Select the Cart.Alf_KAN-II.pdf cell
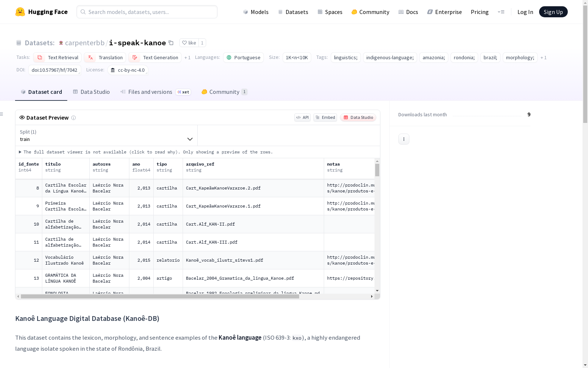Viewport: 588px width, 368px height. point(253,224)
